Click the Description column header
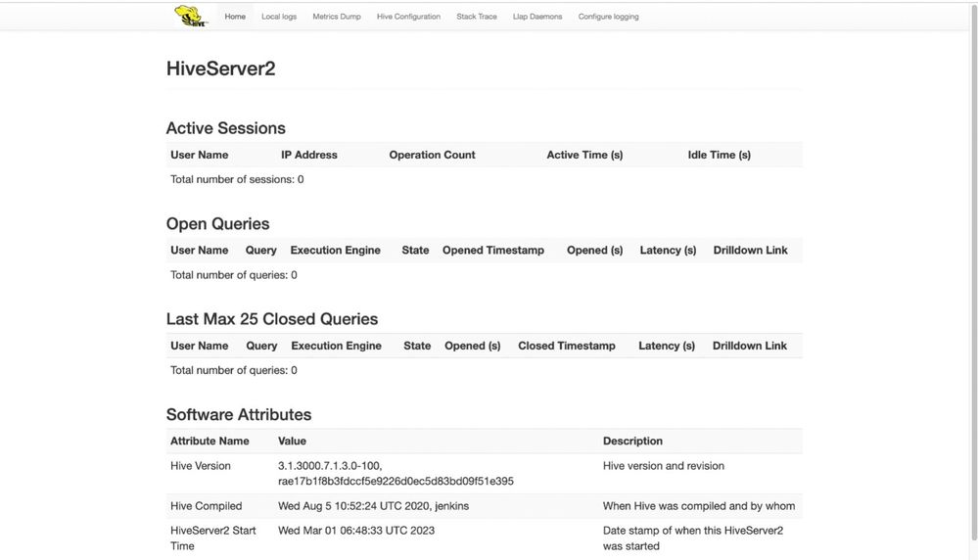This screenshot has width=978, height=560. click(x=632, y=441)
